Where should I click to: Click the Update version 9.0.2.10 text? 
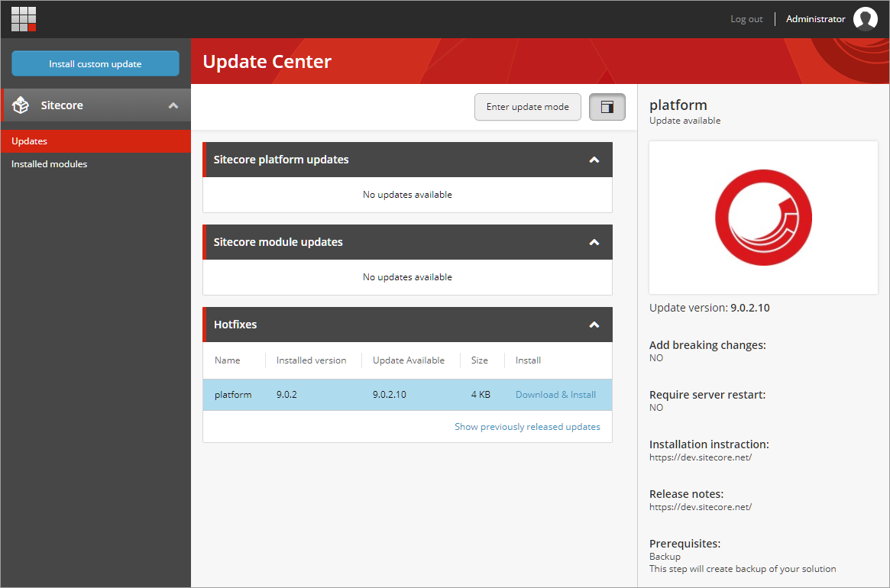[710, 308]
